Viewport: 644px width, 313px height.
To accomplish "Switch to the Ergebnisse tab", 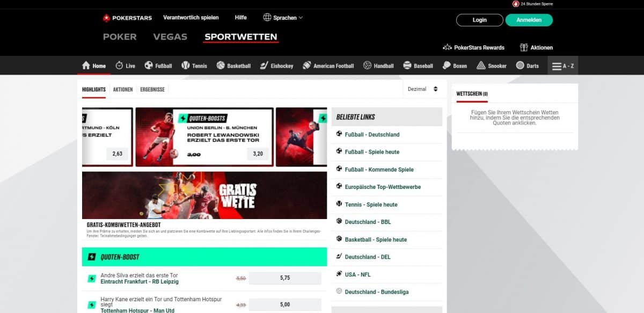I will pyautogui.click(x=152, y=89).
